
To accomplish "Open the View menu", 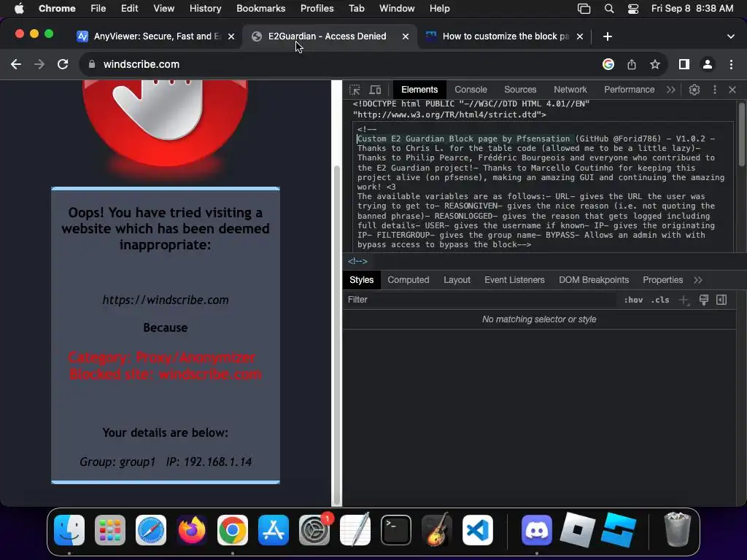I will [x=163, y=9].
